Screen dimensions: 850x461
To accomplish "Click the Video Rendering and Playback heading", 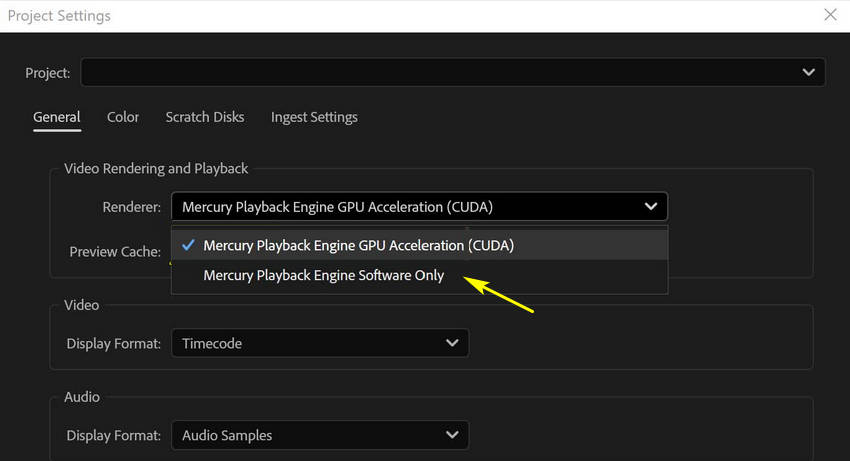I will 156,169.
